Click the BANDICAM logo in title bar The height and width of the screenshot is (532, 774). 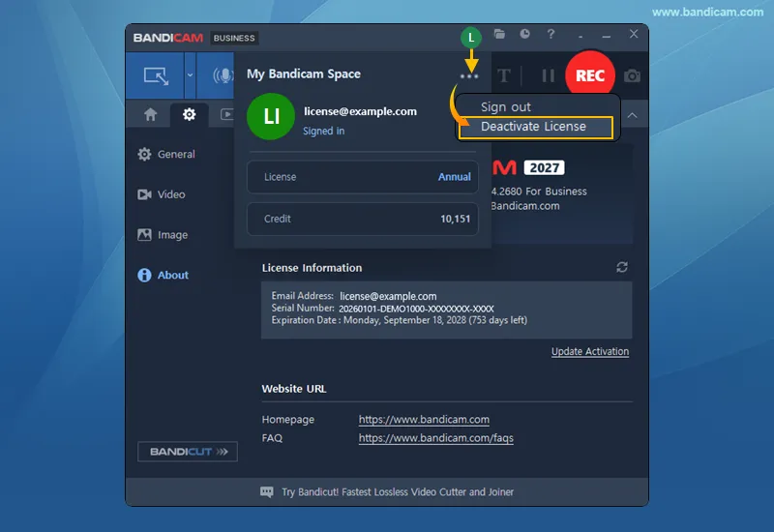tap(167, 38)
